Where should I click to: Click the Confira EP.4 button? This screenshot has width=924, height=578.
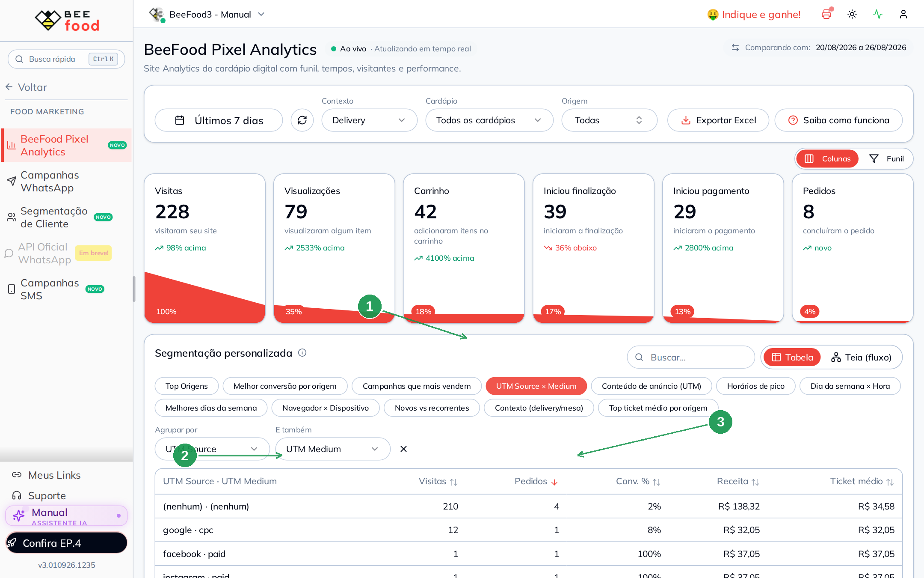pos(66,543)
